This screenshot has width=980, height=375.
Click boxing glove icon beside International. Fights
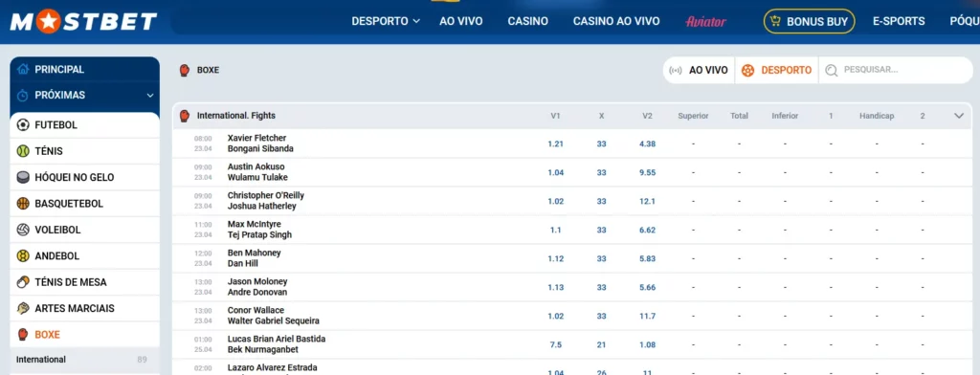pyautogui.click(x=185, y=116)
